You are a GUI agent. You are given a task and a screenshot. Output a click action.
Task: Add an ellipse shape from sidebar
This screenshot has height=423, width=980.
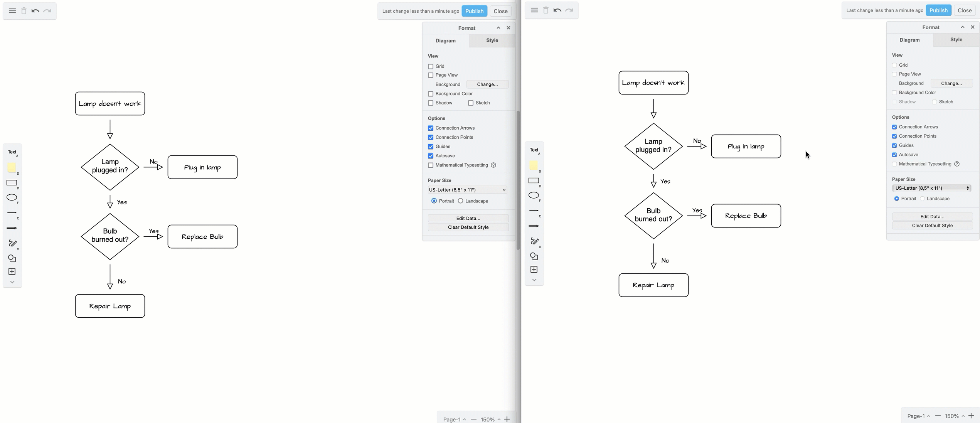click(12, 197)
